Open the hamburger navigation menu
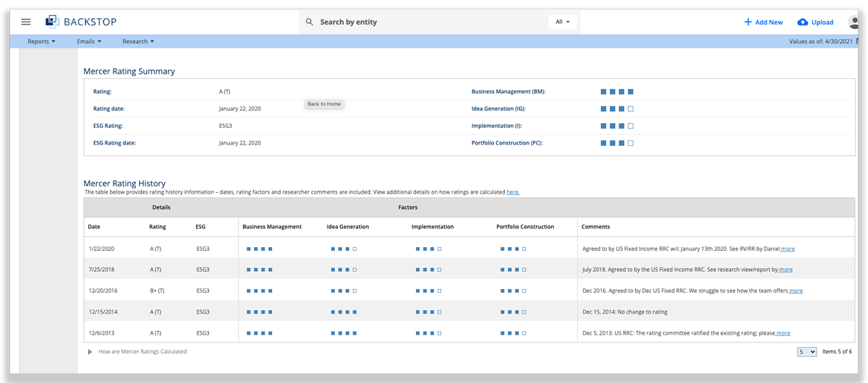The height and width of the screenshot is (383, 868). tap(26, 22)
